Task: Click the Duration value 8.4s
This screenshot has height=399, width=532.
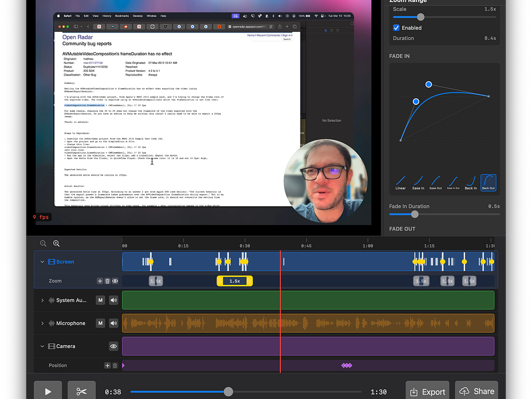Action: [x=490, y=38]
